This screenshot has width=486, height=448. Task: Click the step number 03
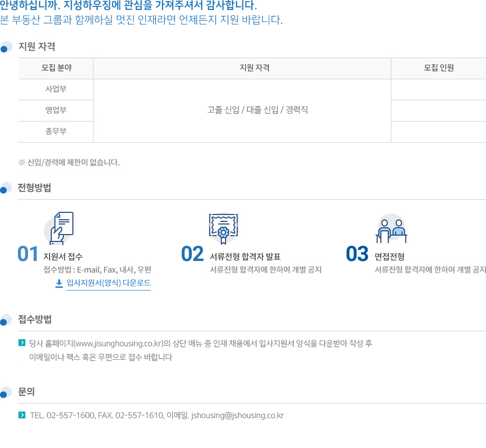pyautogui.click(x=357, y=254)
